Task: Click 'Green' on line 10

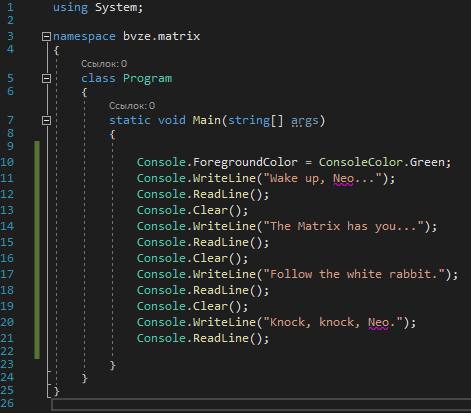Action: tap(427, 162)
